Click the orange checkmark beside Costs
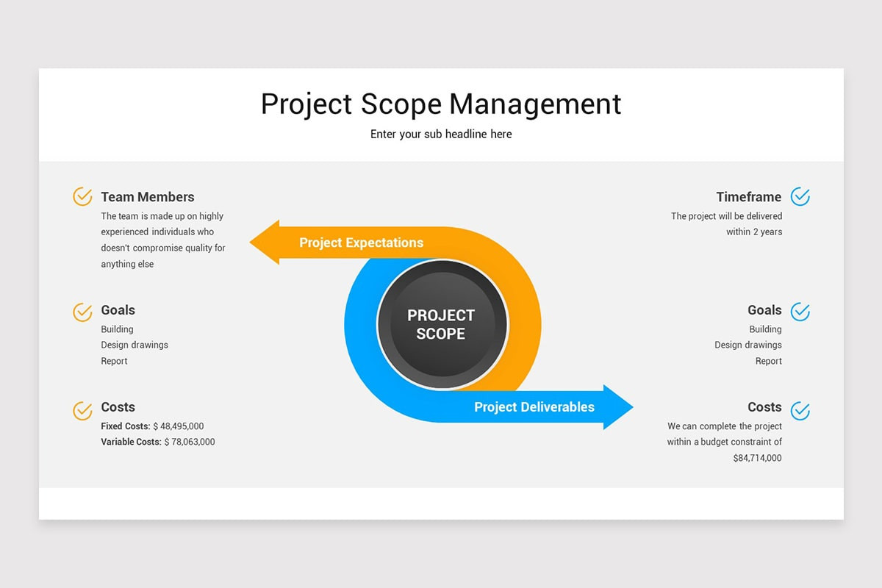Screen dimensions: 882x588 coord(82,411)
